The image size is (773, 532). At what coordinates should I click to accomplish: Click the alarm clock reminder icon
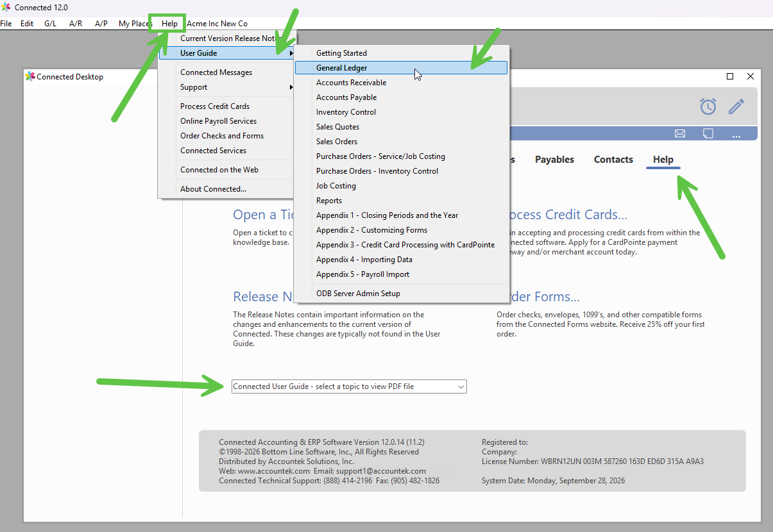coord(708,106)
